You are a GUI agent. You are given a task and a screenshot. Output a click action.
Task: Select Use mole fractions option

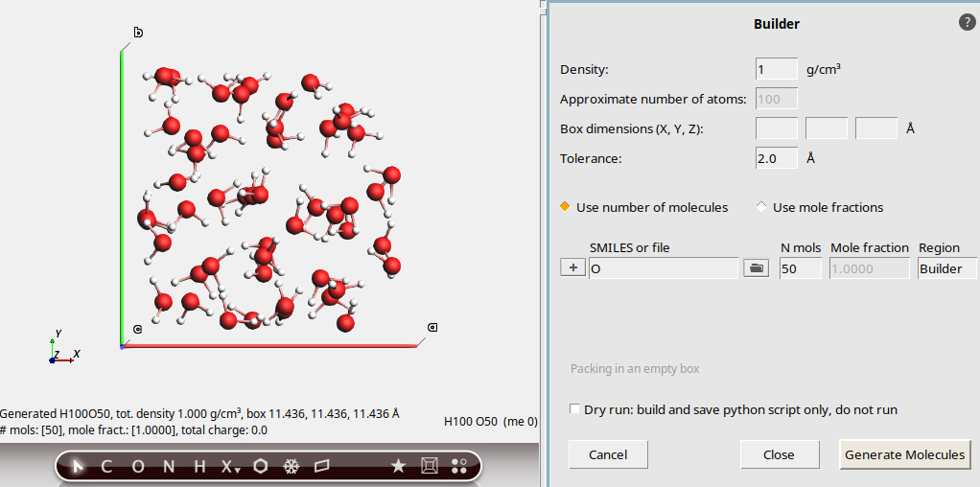[x=762, y=207]
